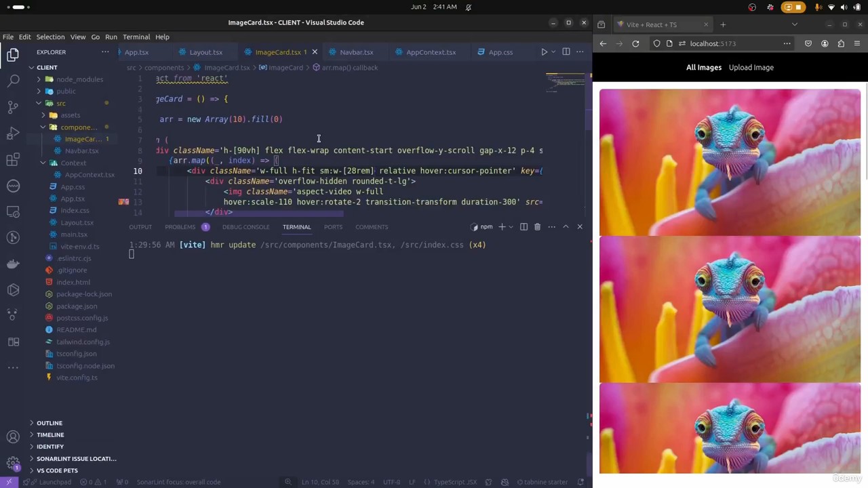
Task: Switch to the PROBLEMS panel tab
Action: [186, 227]
